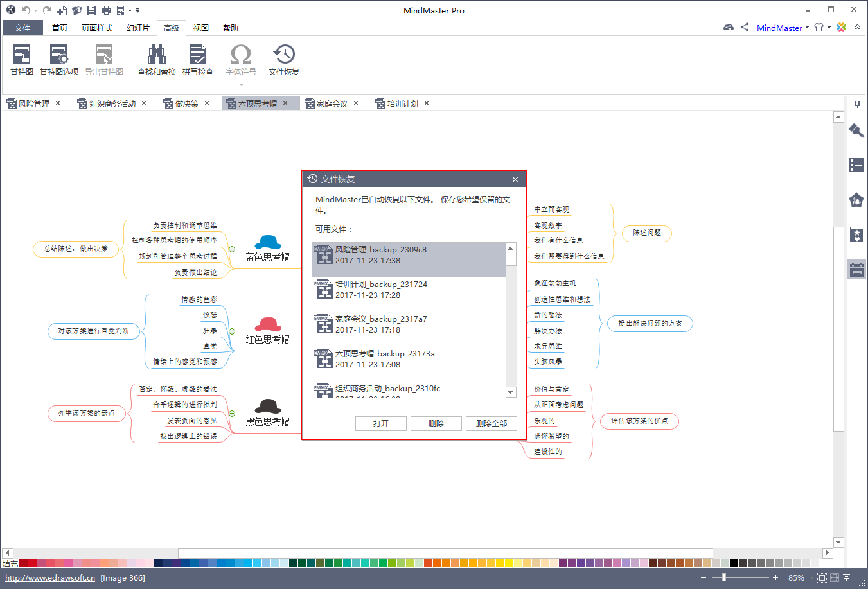Click the 打开 (Open) button in recovery dialog

tap(381, 423)
